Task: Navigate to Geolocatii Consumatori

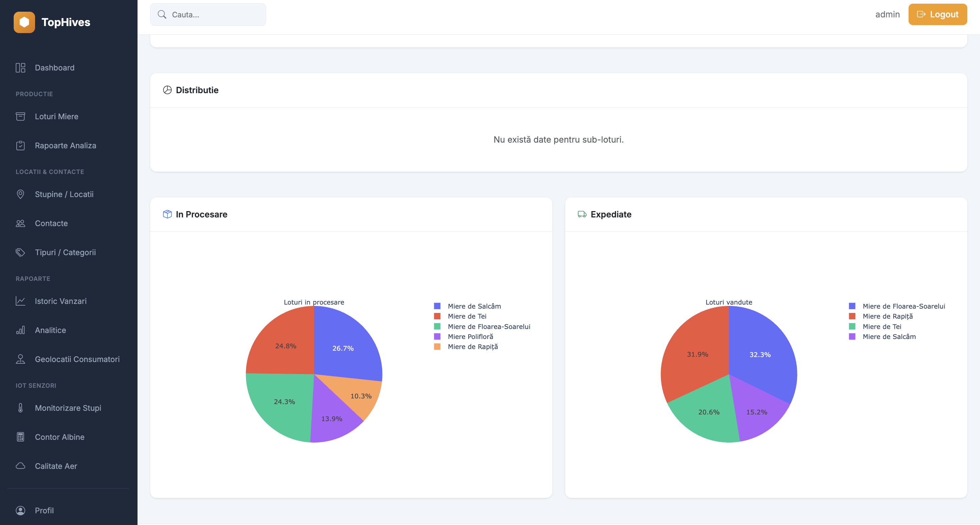Action: [77, 359]
